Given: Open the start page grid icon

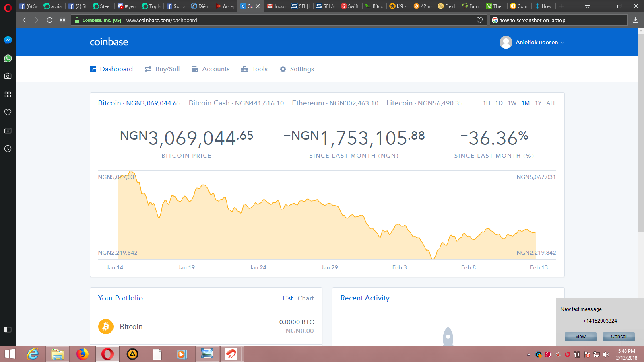Looking at the screenshot, I should click(62, 20).
